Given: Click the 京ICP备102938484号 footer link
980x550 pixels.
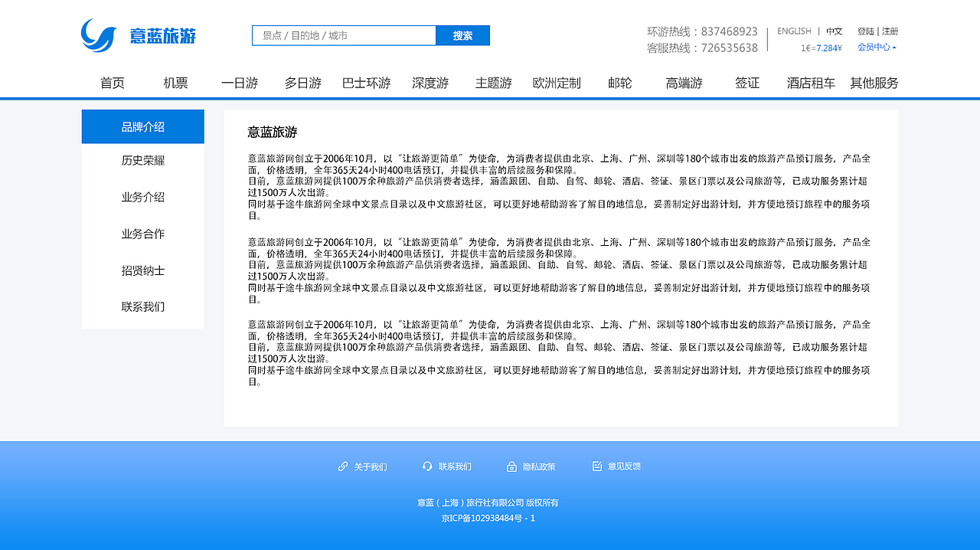Looking at the screenshot, I should pyautogui.click(x=488, y=517).
